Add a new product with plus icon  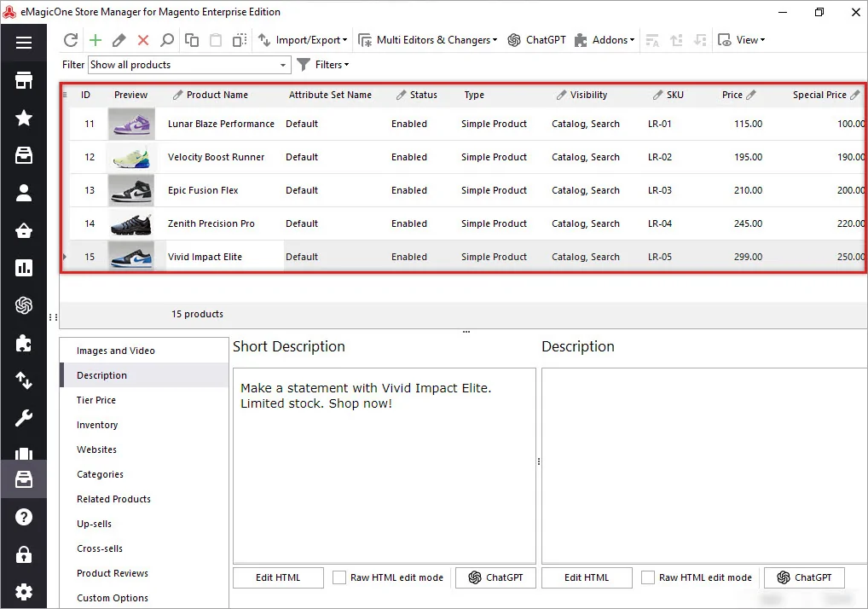pyautogui.click(x=95, y=40)
